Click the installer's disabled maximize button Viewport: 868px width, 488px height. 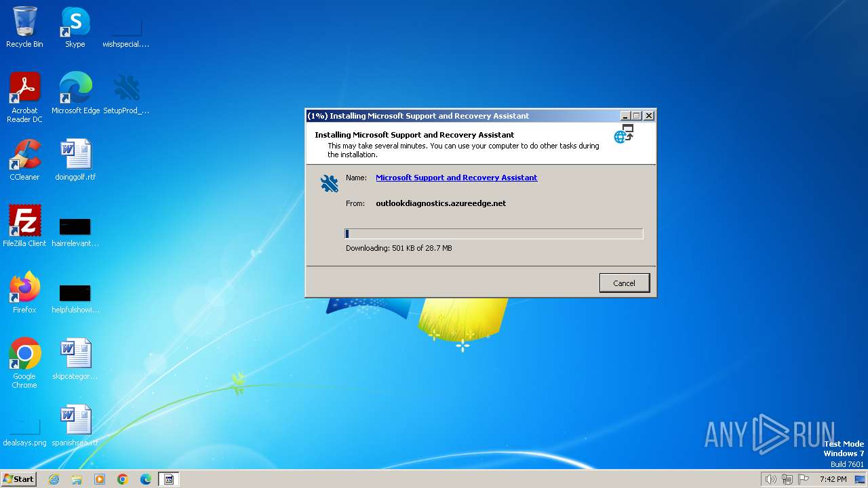(x=637, y=116)
